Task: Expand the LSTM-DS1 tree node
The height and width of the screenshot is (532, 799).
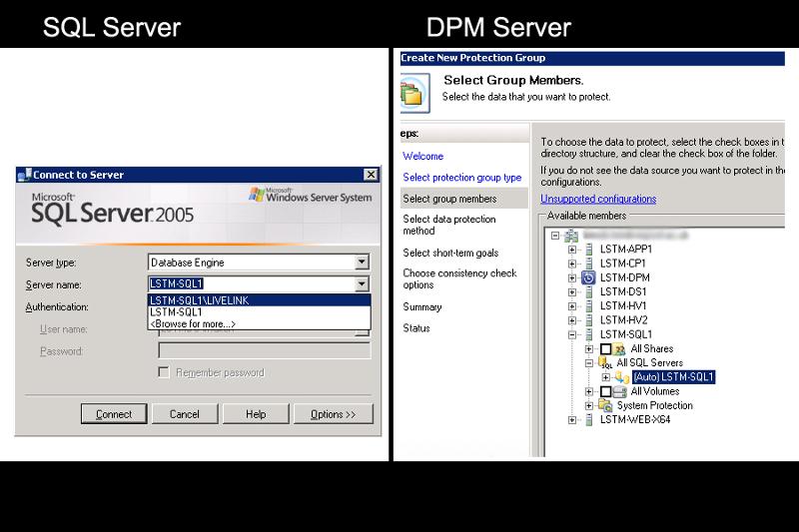Action: pyautogui.click(x=572, y=292)
